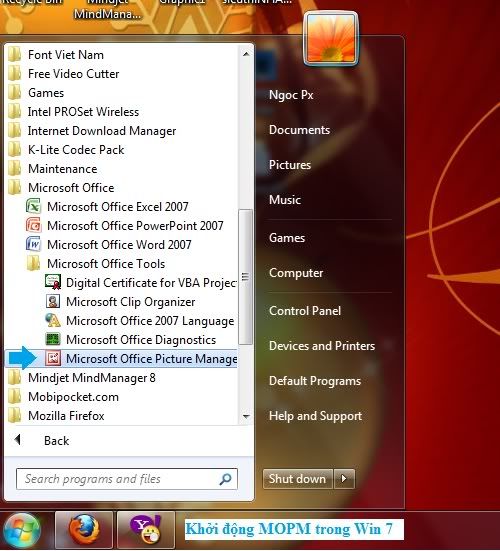The height and width of the screenshot is (551, 500).
Task: Open Internet Download Manager folder icon
Action: point(14,131)
